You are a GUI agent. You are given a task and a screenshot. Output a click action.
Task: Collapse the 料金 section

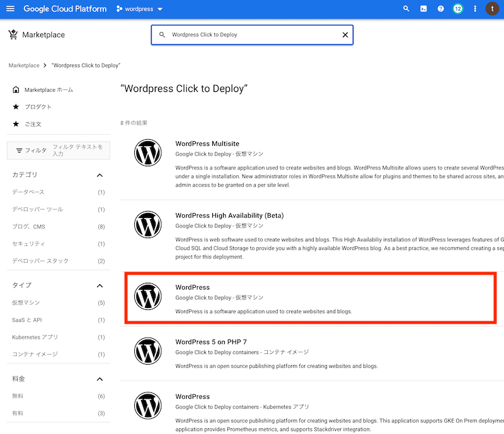pos(100,379)
